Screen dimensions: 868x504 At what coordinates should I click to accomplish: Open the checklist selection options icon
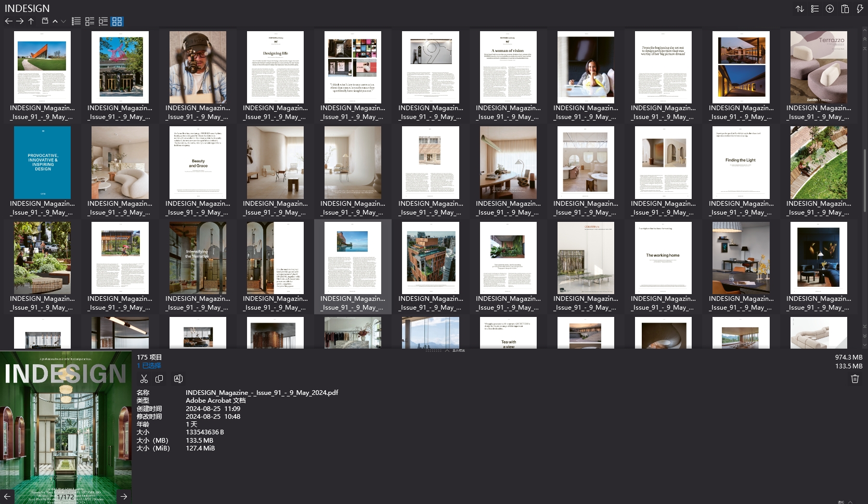[x=815, y=9]
